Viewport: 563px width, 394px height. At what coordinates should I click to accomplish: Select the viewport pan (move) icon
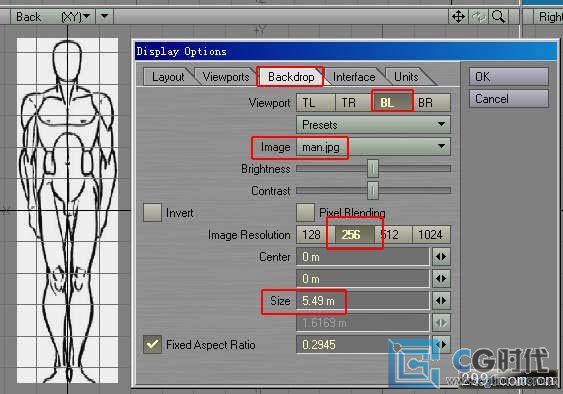coord(458,17)
